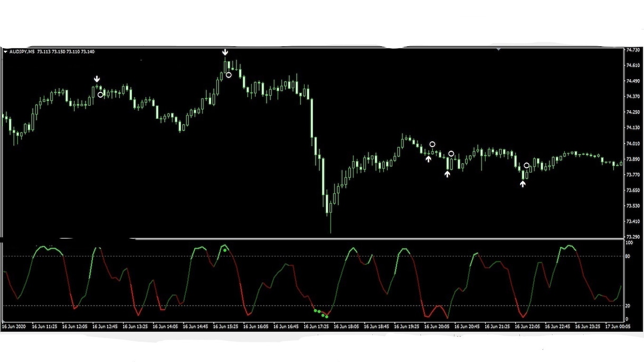This screenshot has height=362, width=644.
Task: Click the 16 Jun 20:05 time label
Action: click(438, 327)
